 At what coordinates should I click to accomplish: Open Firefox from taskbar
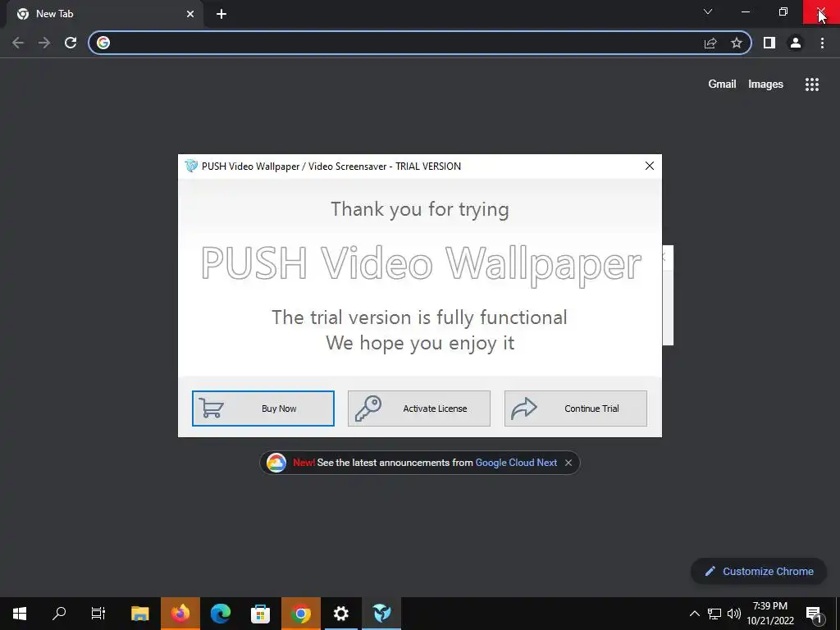[180, 614]
